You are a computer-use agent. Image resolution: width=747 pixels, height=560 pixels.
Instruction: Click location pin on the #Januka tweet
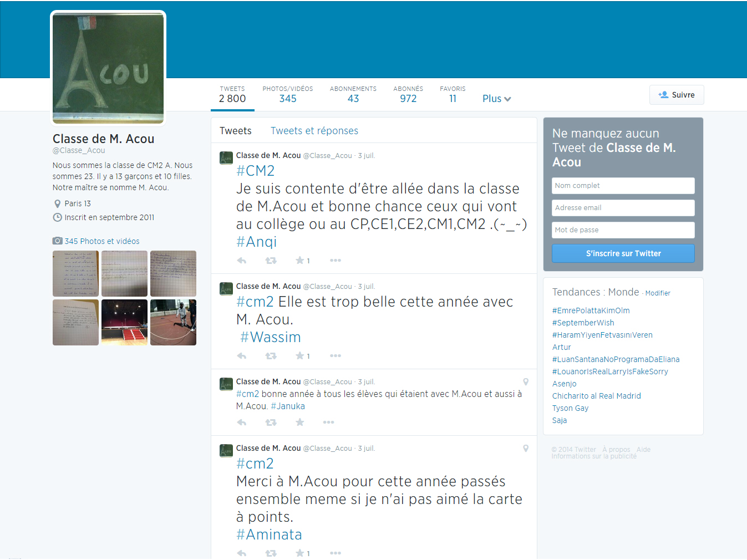[526, 382]
